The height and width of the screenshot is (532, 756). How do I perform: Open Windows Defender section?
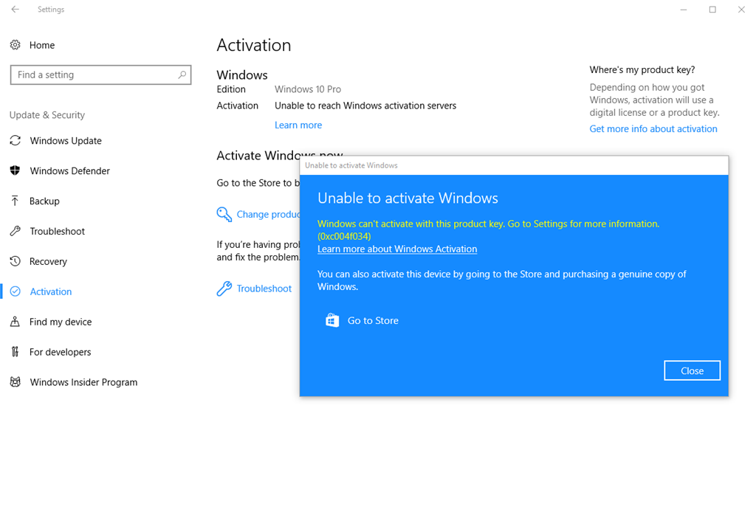69,170
